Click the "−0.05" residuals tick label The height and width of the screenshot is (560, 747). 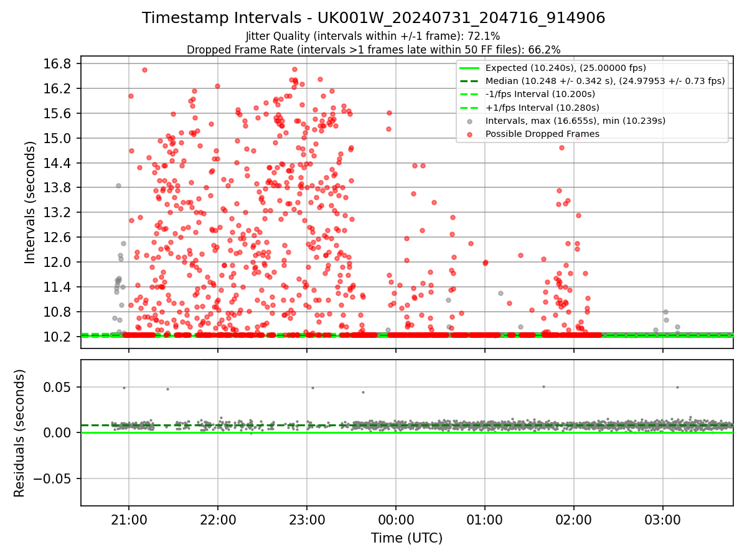(x=54, y=478)
